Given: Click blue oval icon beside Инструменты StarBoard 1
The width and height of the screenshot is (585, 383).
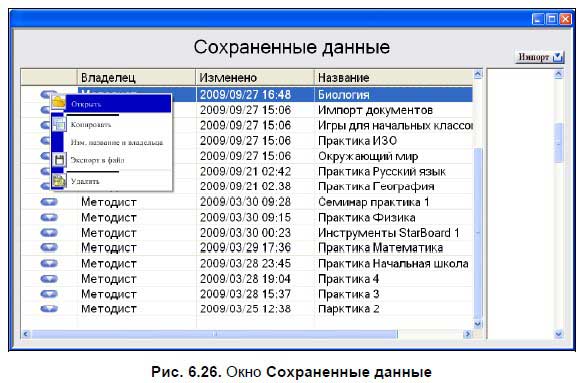Looking at the screenshot, I should 49,232.
